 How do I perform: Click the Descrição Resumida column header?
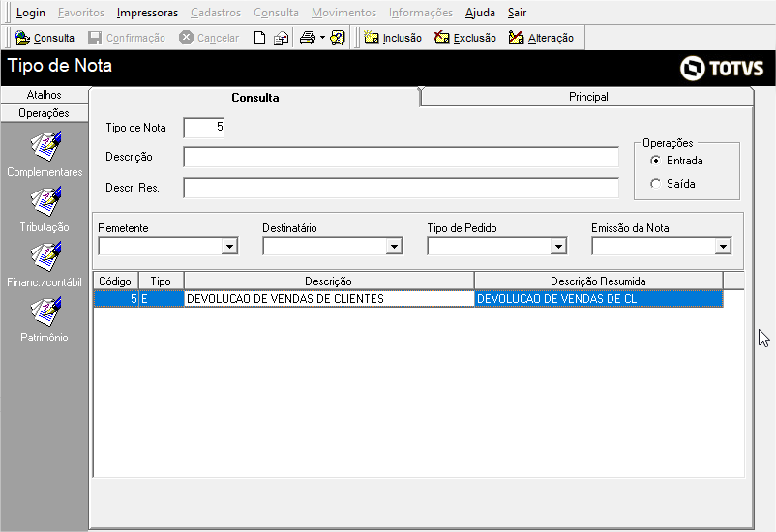click(x=598, y=281)
